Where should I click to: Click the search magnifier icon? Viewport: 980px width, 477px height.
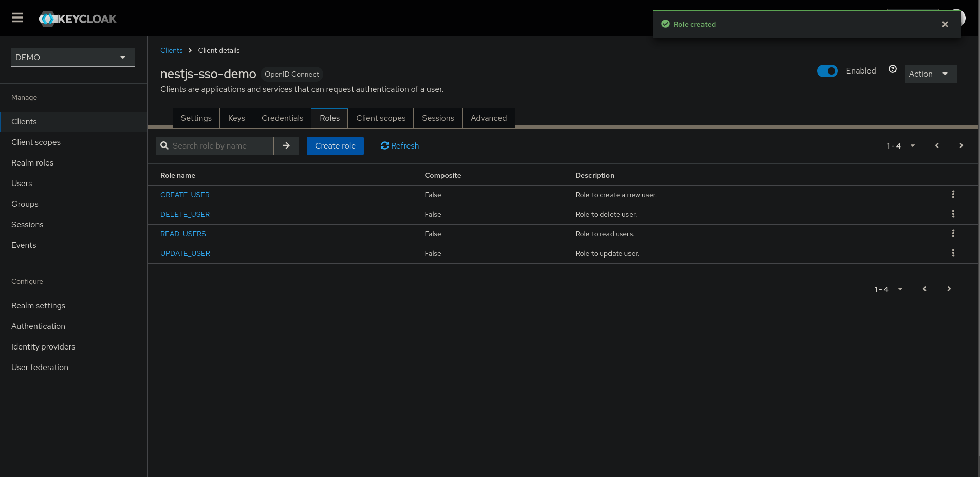pos(164,146)
